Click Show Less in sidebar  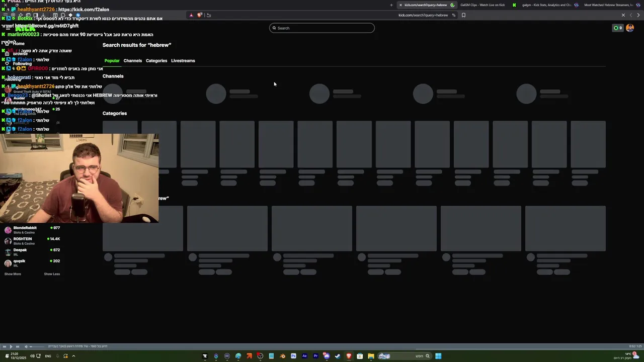tap(52, 274)
